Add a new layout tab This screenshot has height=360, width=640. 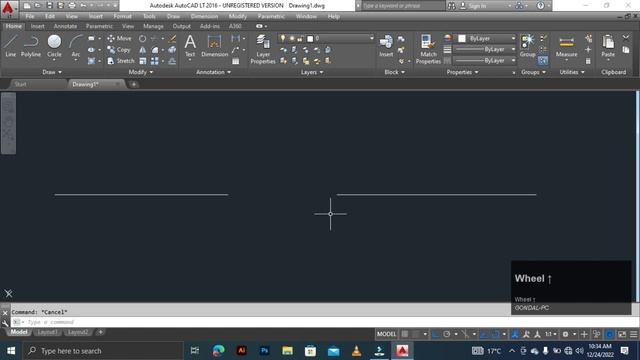pos(100,332)
